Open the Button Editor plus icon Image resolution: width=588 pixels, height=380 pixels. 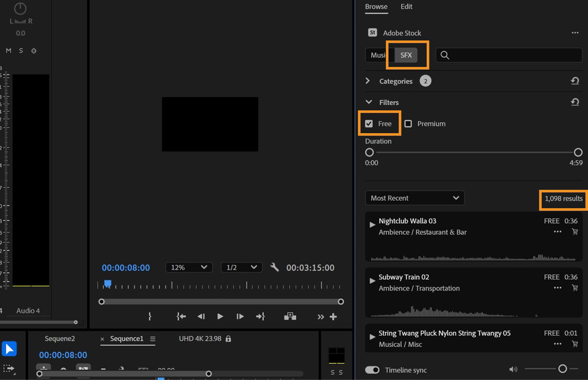pyautogui.click(x=333, y=317)
